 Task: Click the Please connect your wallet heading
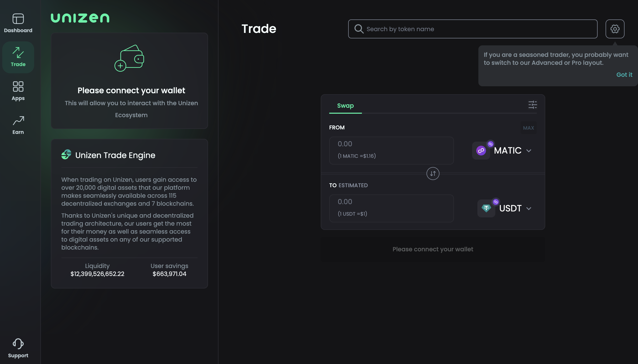131,91
